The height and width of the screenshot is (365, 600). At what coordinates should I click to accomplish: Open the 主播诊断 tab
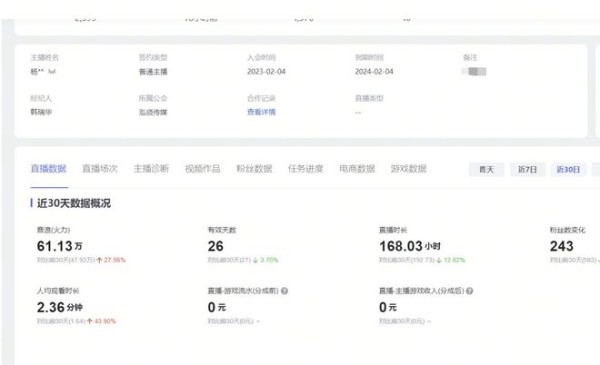click(x=151, y=169)
